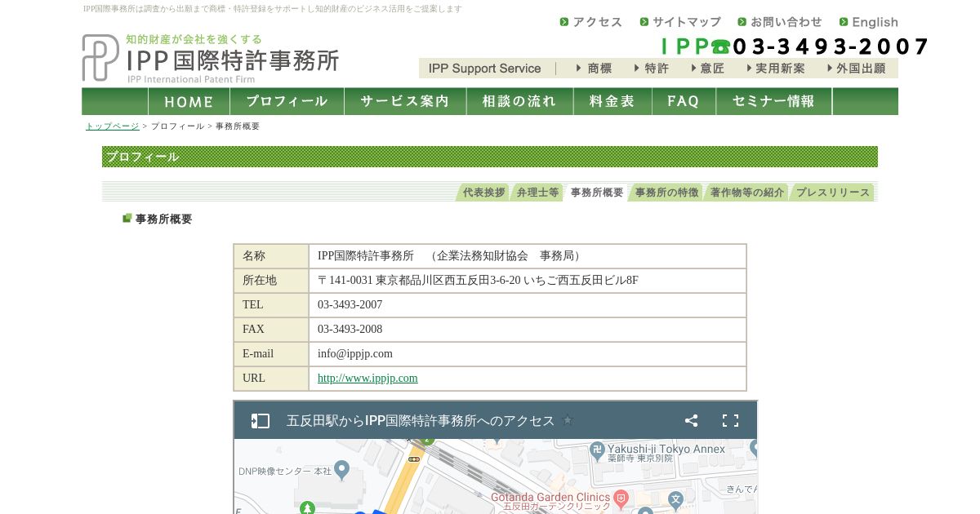Click the map share icon

[x=691, y=421]
